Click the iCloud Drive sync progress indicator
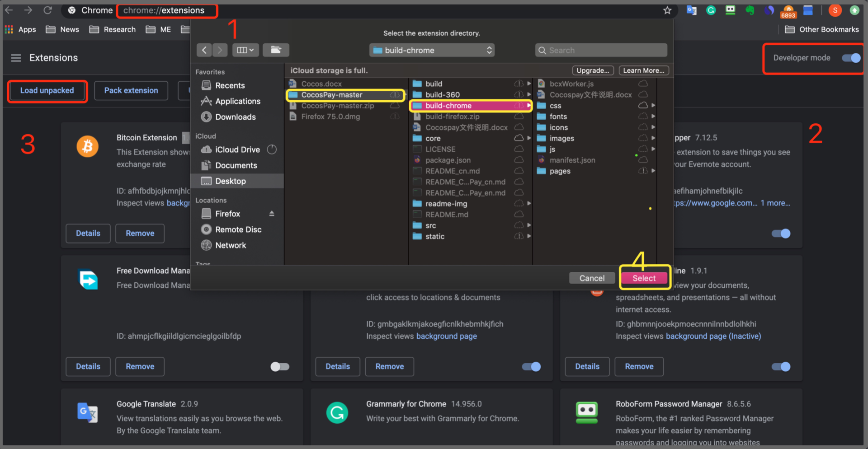Image resolution: width=868 pixels, height=449 pixels. pyautogui.click(x=272, y=150)
